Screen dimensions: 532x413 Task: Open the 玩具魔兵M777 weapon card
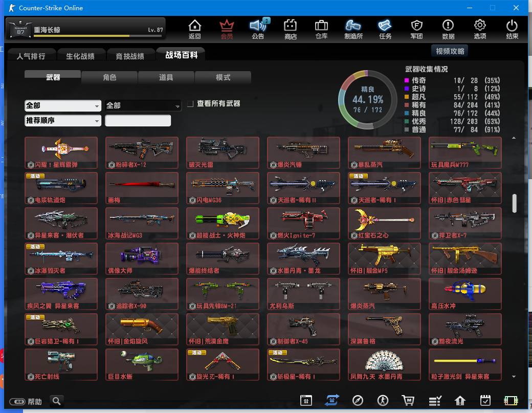[465, 153]
